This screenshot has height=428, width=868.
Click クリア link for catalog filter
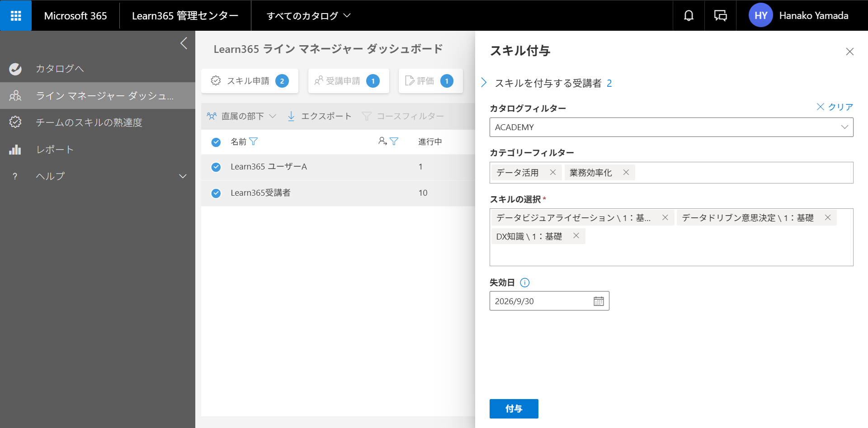[x=835, y=107]
